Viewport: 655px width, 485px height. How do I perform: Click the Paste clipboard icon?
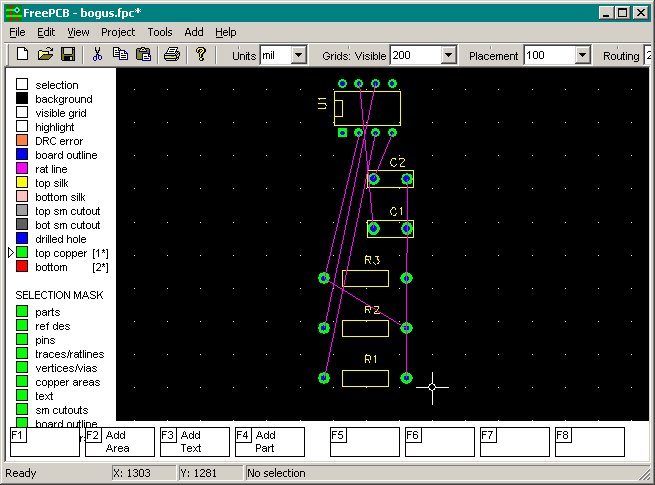(143, 54)
